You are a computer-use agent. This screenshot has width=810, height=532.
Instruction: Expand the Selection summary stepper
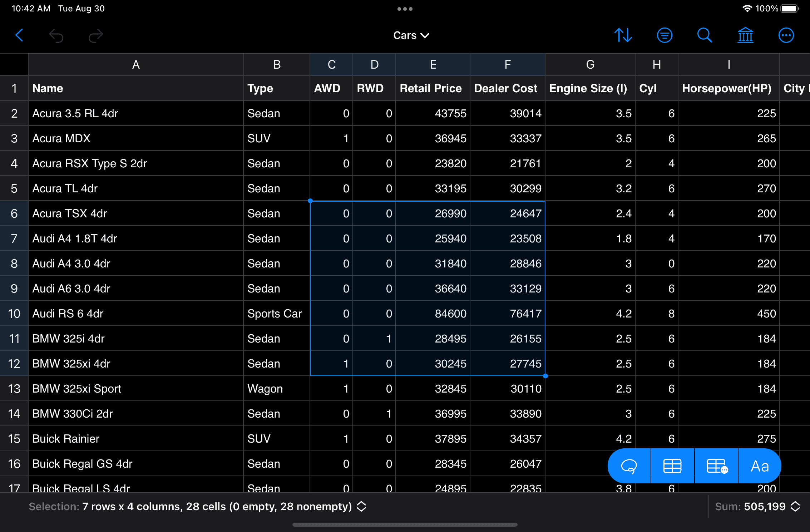(x=361, y=506)
